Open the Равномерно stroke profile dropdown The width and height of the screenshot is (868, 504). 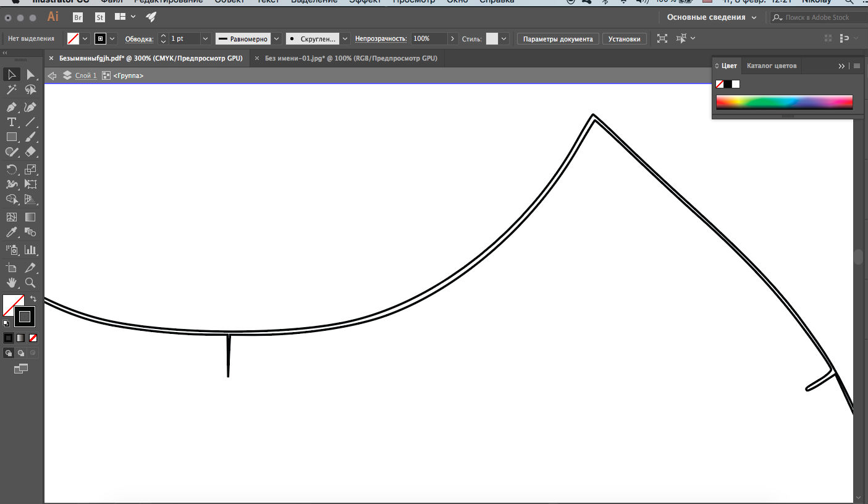(x=277, y=38)
